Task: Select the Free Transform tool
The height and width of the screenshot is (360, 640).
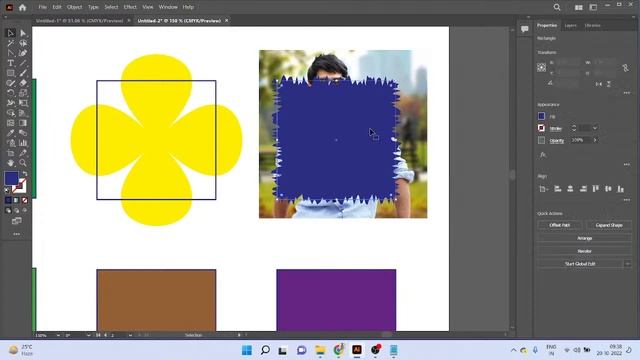Action: (x=23, y=103)
